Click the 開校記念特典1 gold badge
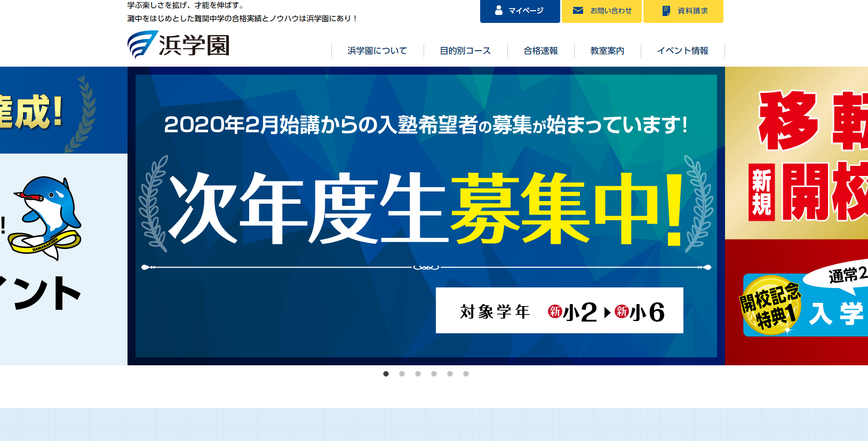868x441 pixels. [x=771, y=305]
